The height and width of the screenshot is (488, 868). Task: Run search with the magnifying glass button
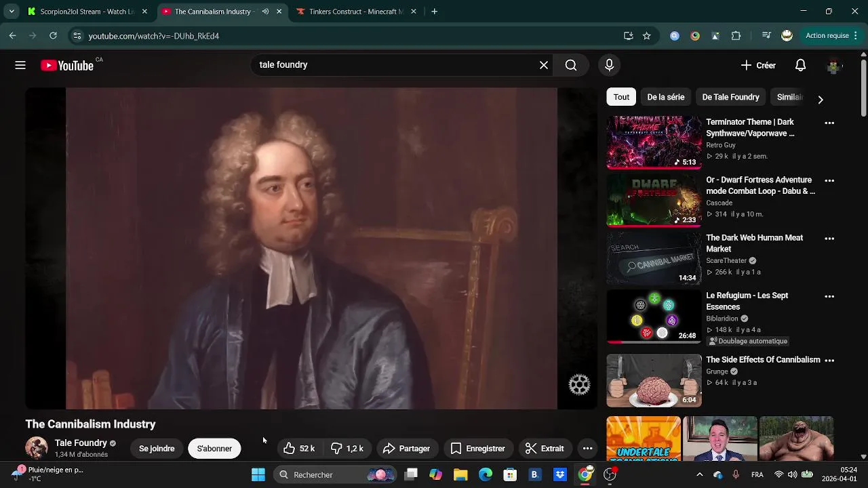tap(571, 65)
